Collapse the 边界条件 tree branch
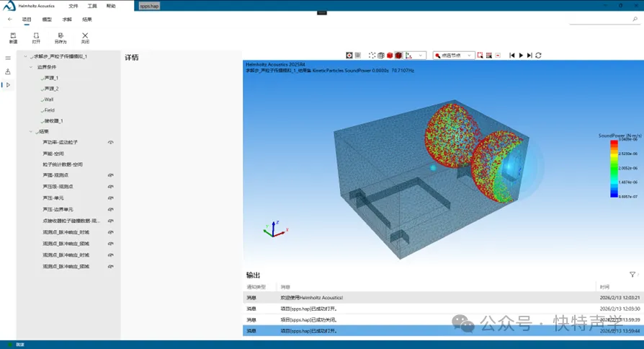The height and width of the screenshot is (349, 644). click(31, 67)
